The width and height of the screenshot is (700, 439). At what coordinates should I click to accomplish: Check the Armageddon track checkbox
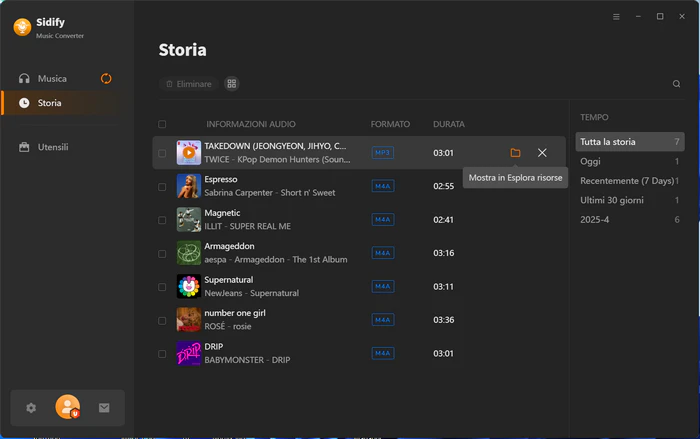(x=162, y=254)
